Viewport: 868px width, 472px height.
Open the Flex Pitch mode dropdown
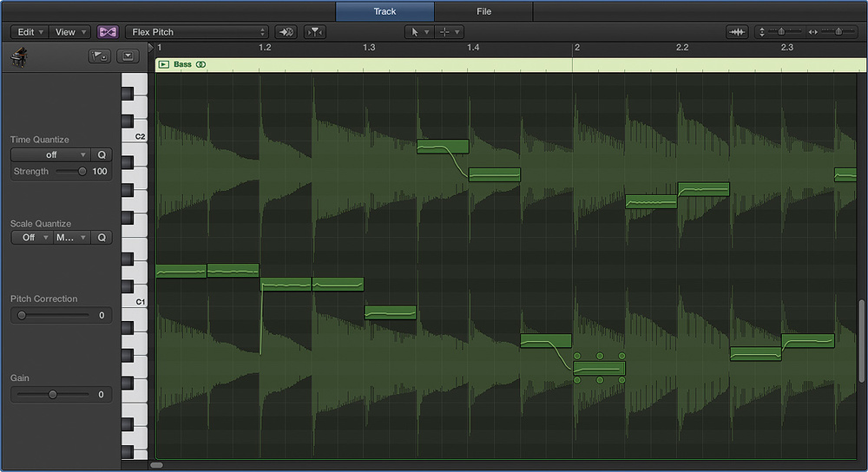[x=198, y=32]
